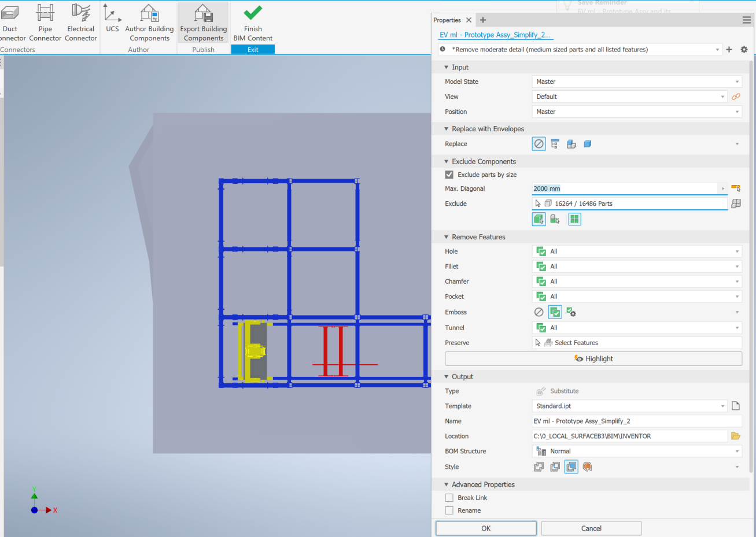This screenshot has height=537, width=756.
Task: Select the Pipe Connector tool
Action: (45, 22)
